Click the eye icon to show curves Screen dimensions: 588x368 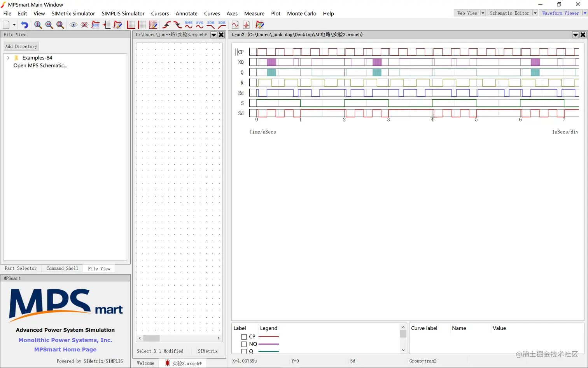pyautogui.click(x=73, y=25)
